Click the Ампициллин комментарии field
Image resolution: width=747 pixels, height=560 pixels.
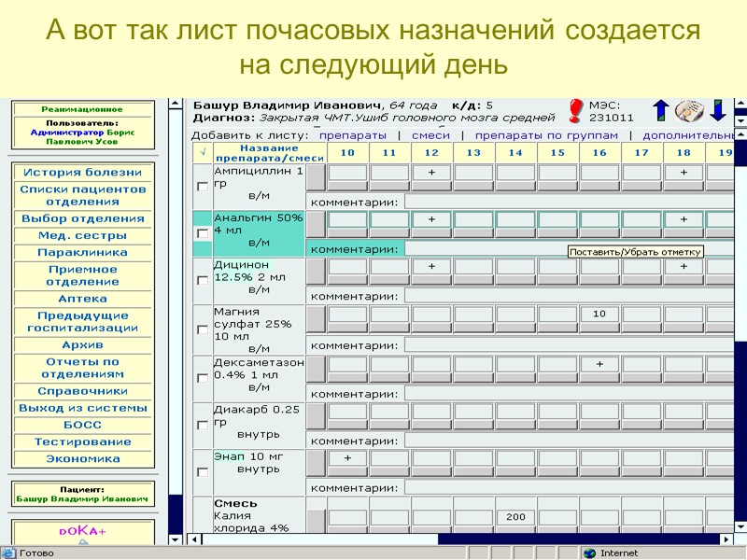[x=569, y=202]
